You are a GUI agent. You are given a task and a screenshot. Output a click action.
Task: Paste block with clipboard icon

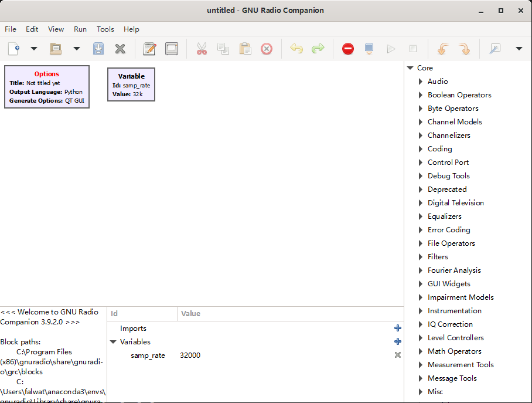245,49
